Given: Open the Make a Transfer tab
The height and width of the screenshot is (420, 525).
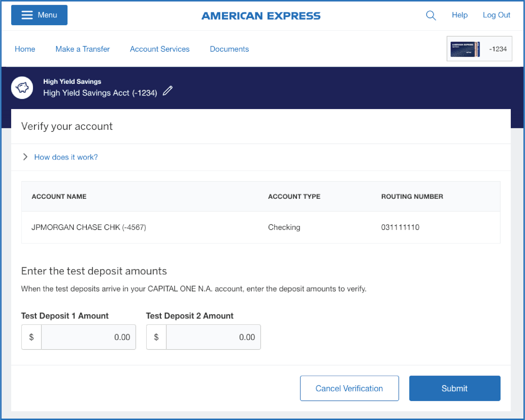Looking at the screenshot, I should pyautogui.click(x=83, y=49).
